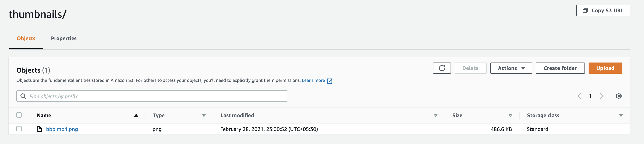The width and height of the screenshot is (644, 144).
Task: Click the Create folder button
Action: pyautogui.click(x=560, y=68)
